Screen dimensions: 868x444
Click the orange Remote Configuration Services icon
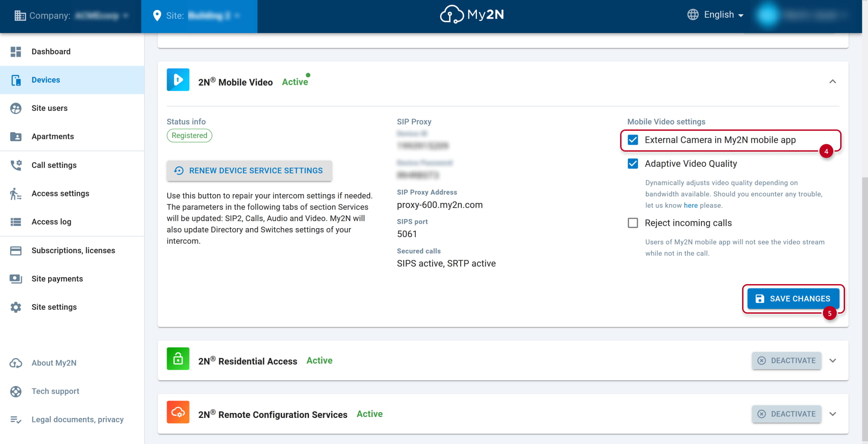[x=178, y=412]
